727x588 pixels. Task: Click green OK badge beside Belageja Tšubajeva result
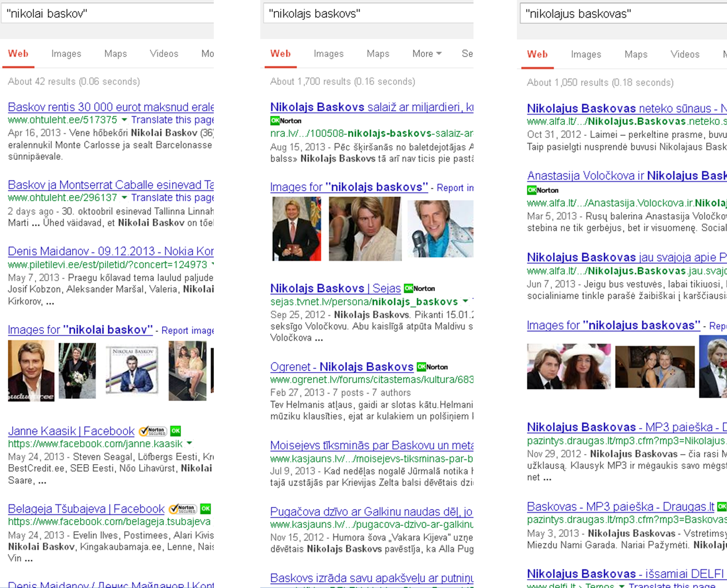coord(206,509)
